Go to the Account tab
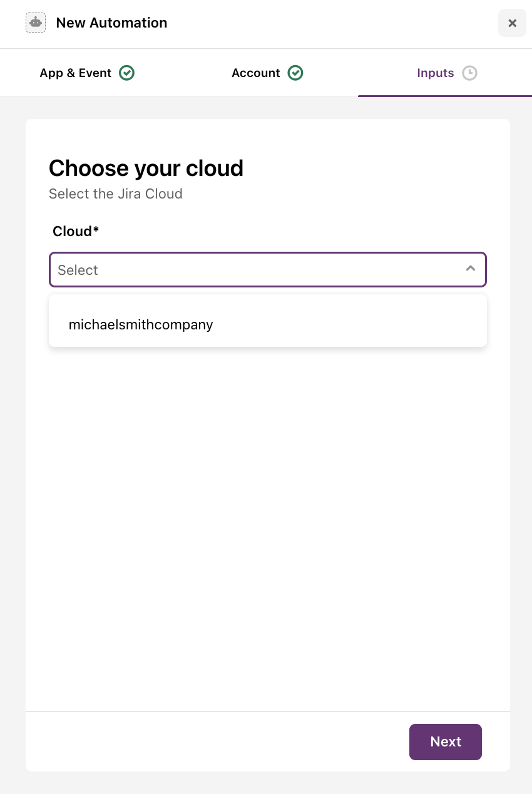Viewport: 532px width, 794px height. click(x=256, y=73)
